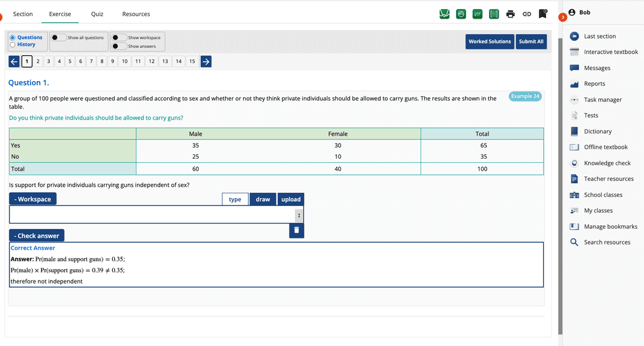Select the History radio button
Viewport: 644px width, 346px height.
point(13,44)
